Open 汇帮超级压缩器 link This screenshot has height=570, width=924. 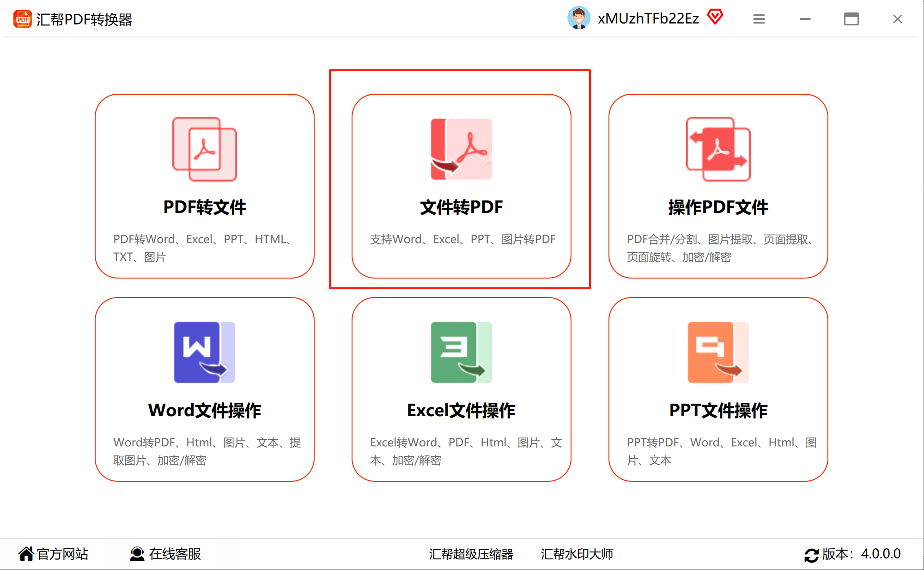(x=471, y=554)
